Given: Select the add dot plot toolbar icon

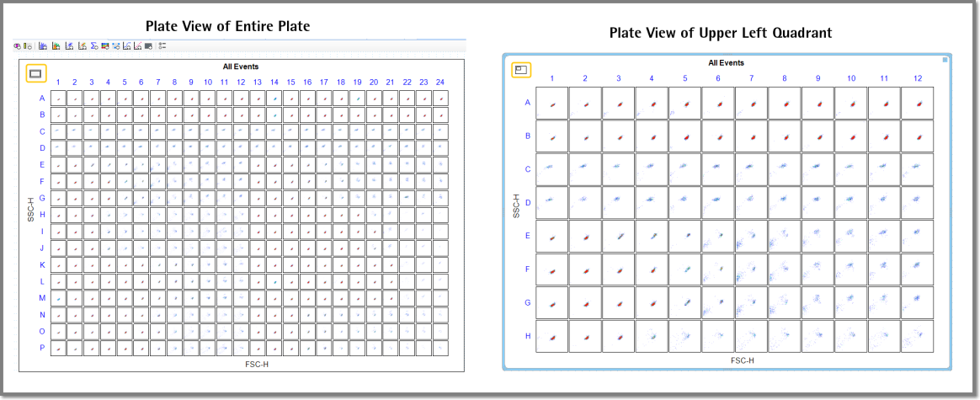Looking at the screenshot, I should pos(69,45).
